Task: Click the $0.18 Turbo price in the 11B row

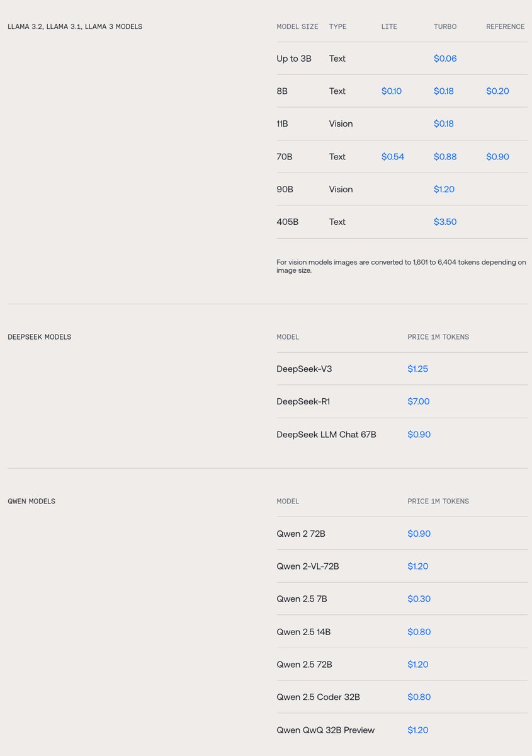Action: coord(443,124)
